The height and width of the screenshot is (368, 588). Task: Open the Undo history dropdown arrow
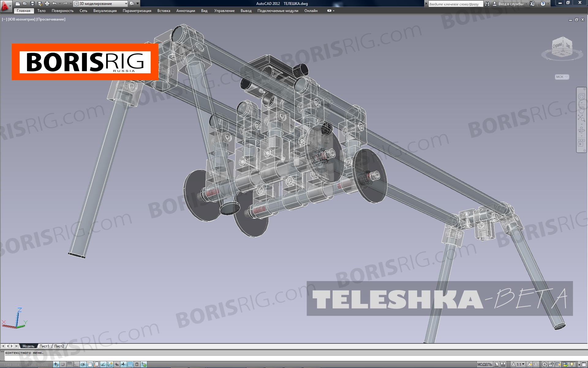click(60, 4)
